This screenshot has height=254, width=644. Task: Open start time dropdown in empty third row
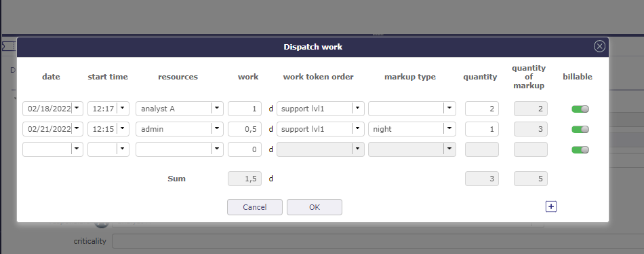point(123,149)
